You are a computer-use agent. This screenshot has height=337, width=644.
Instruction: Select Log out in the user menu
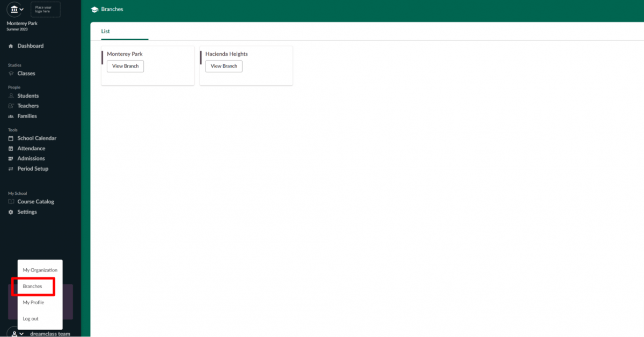point(31,319)
